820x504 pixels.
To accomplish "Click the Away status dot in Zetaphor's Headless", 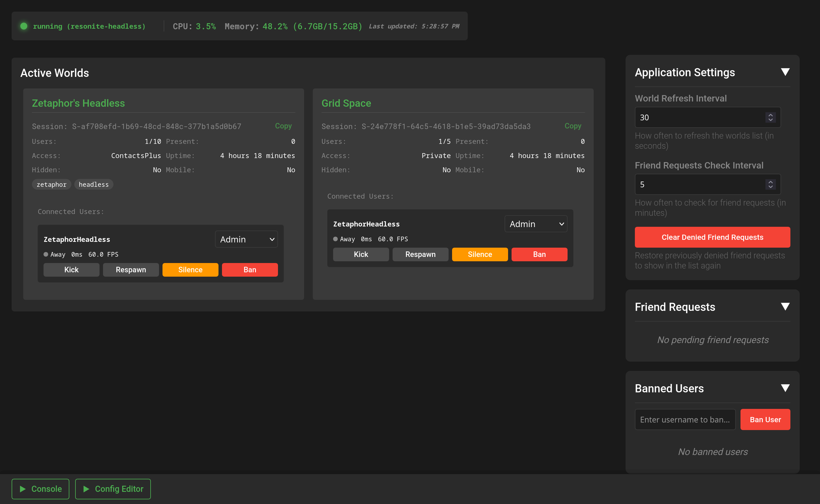I will (x=46, y=254).
